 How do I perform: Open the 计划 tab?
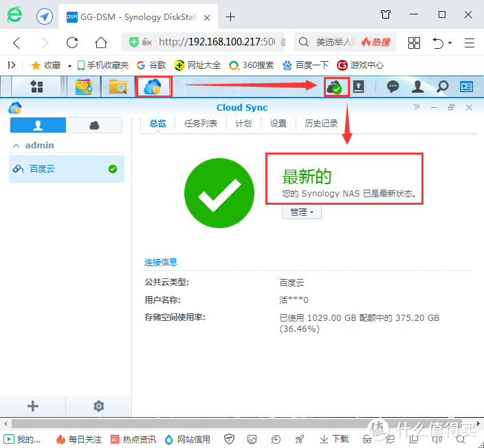tap(243, 124)
